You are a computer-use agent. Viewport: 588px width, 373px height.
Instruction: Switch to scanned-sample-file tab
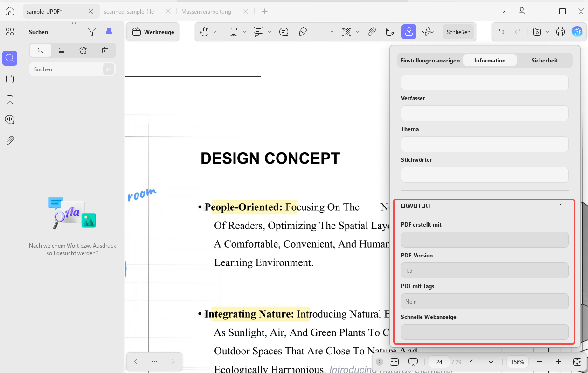(x=129, y=11)
